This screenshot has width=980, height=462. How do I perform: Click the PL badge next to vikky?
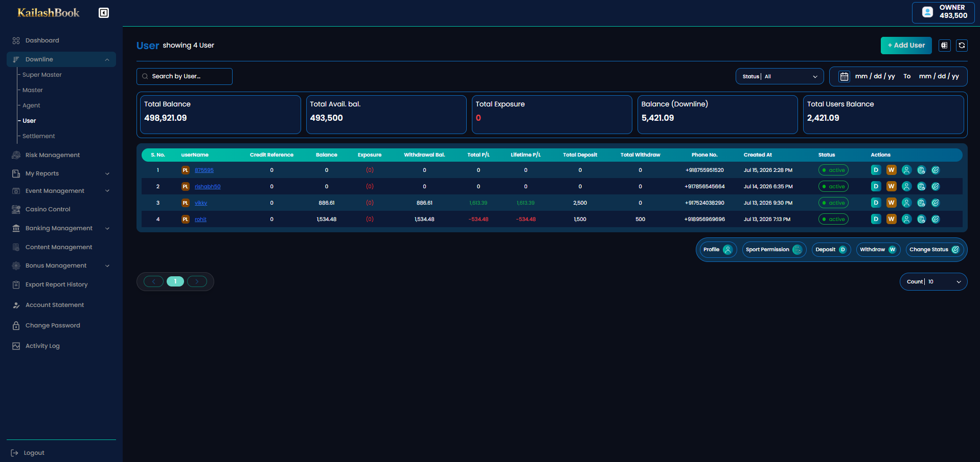click(186, 203)
